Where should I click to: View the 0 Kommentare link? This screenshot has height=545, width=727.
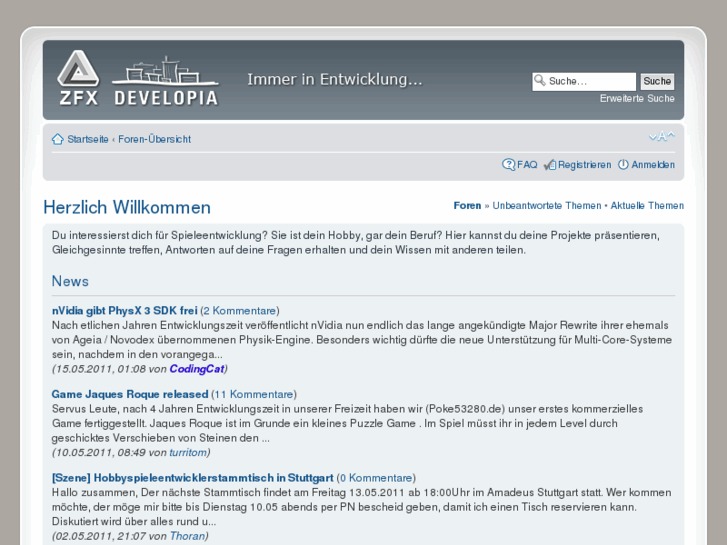pos(376,478)
